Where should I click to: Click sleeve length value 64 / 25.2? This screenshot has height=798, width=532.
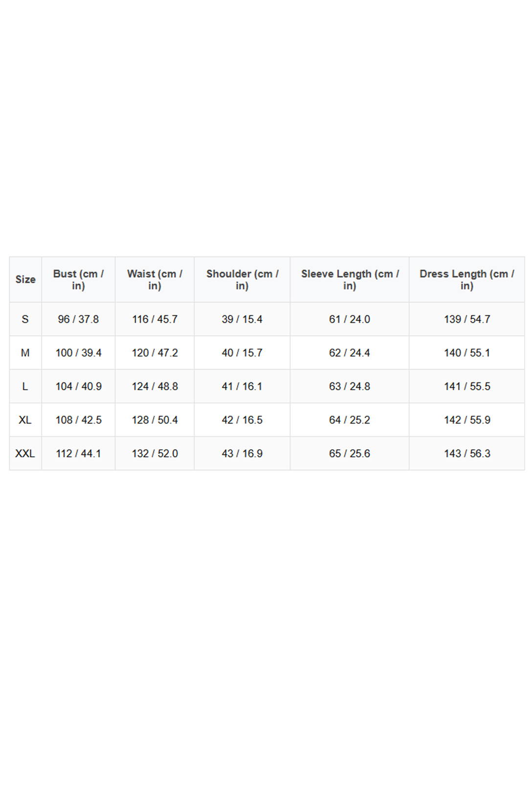pos(350,420)
